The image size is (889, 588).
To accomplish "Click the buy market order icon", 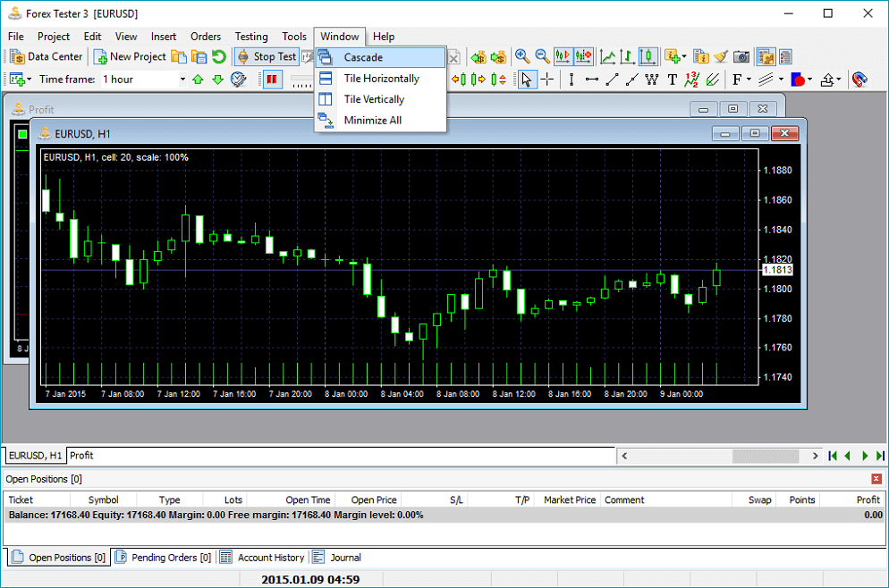I will pos(478,56).
